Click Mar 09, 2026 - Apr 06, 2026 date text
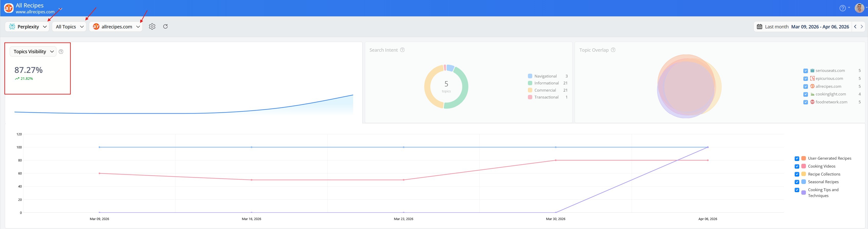Image resolution: width=868 pixels, height=229 pixels. pos(820,27)
